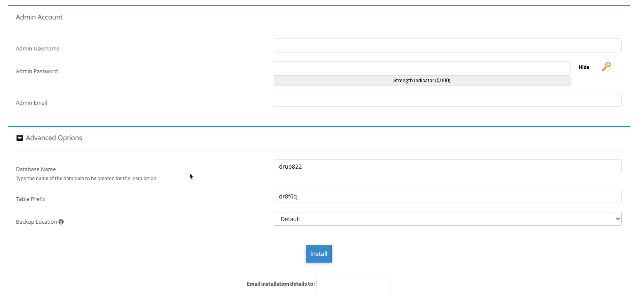Edit the Database Name field drup822
The image size is (644, 301).
(447, 166)
